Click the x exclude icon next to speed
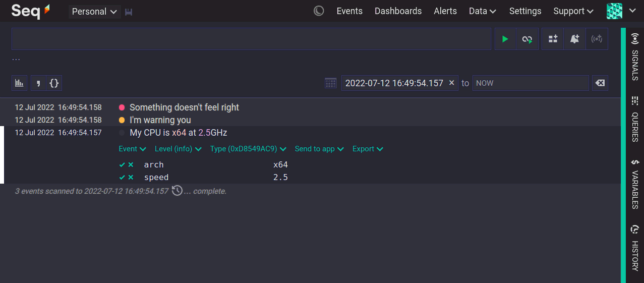 (x=131, y=178)
